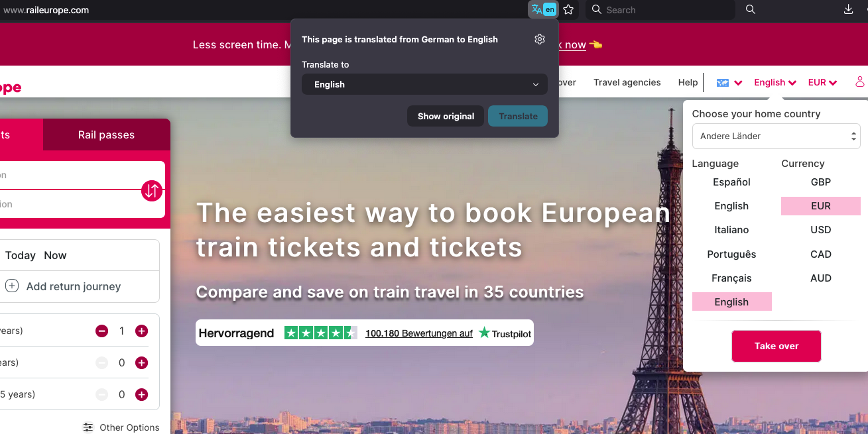Image resolution: width=868 pixels, height=434 pixels.
Task: Confirm with the Take over button
Action: 776,346
